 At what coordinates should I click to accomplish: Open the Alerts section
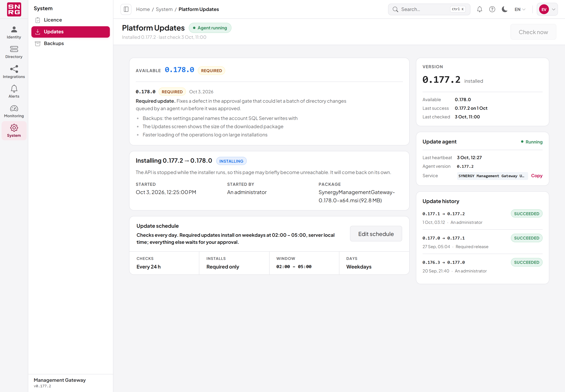click(14, 91)
